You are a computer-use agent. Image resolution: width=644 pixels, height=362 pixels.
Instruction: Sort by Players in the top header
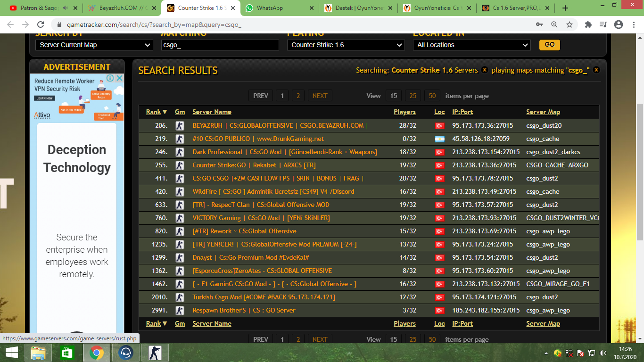coord(405,112)
